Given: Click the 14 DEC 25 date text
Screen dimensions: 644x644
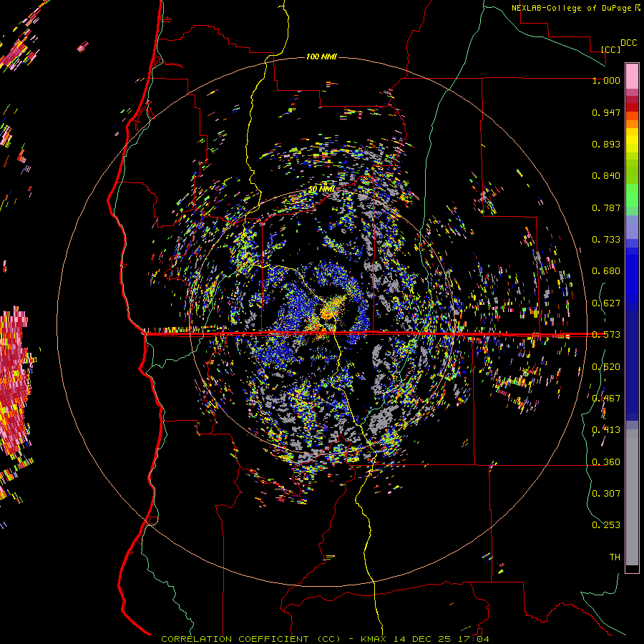Looking at the screenshot, I should (x=421, y=639).
